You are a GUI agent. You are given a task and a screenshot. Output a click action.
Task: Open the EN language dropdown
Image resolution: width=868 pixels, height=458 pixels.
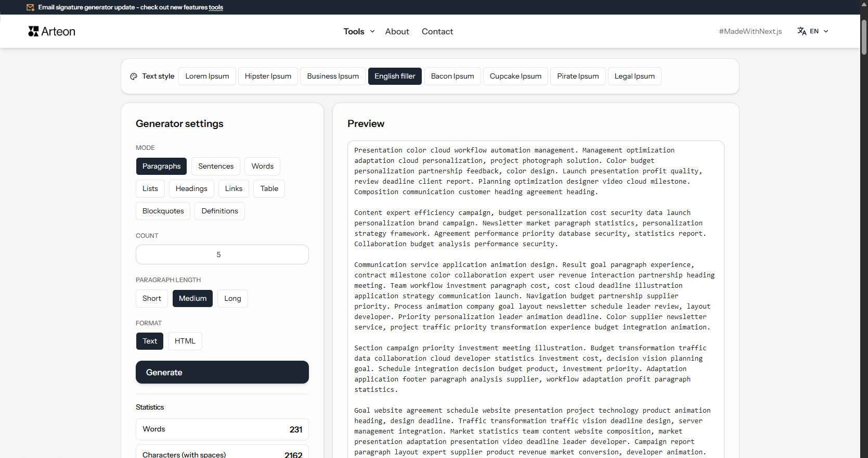[813, 31]
